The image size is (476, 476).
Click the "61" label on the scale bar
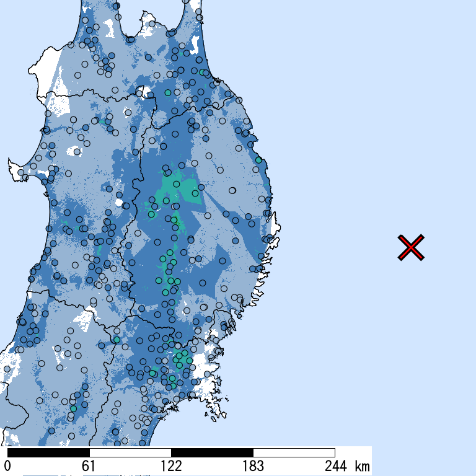(x=89, y=465)
